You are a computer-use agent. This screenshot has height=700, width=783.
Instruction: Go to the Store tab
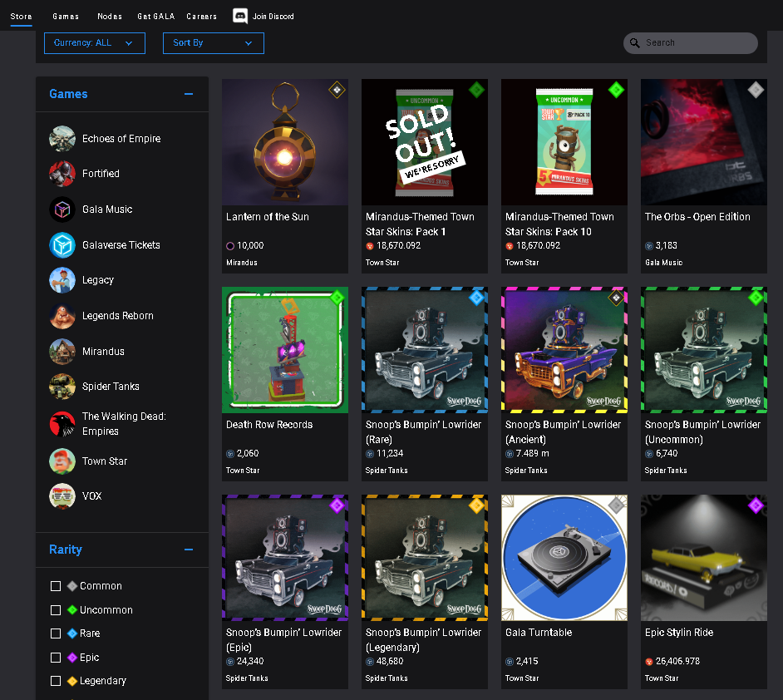point(21,17)
